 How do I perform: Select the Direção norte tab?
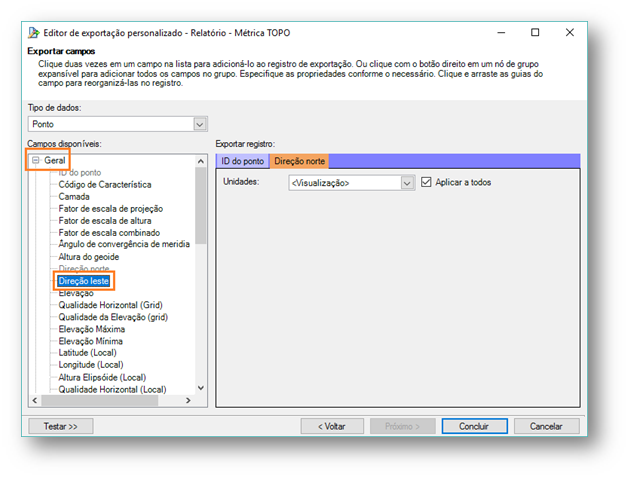[x=298, y=161]
